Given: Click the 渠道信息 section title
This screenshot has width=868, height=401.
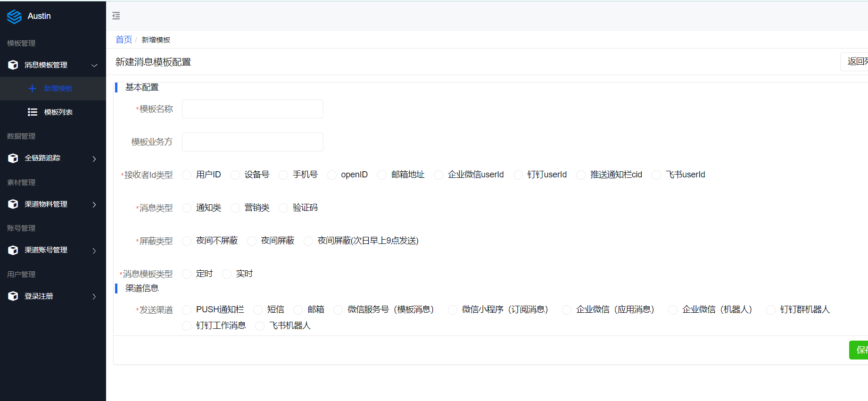Looking at the screenshot, I should 142,288.
